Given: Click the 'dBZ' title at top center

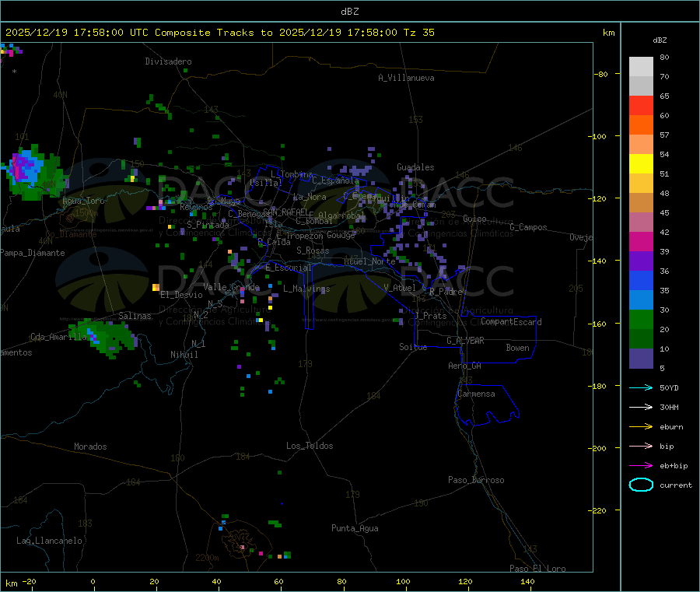Looking at the screenshot, I should (x=349, y=12).
